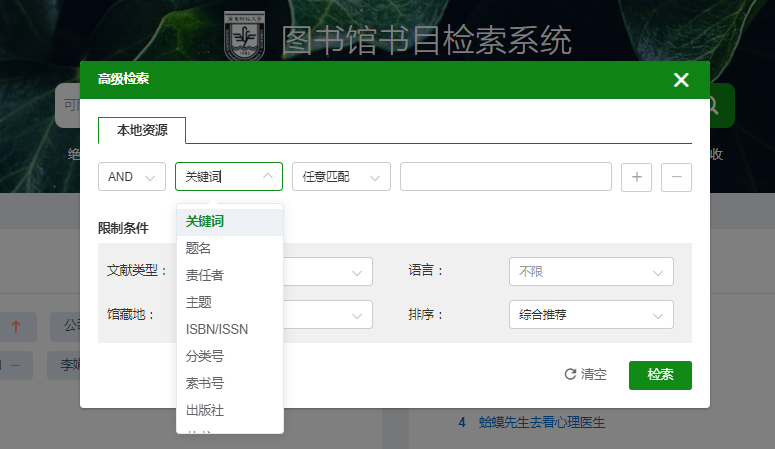The image size is (775, 449).
Task: Click the green 检索 search button
Action: click(660, 375)
